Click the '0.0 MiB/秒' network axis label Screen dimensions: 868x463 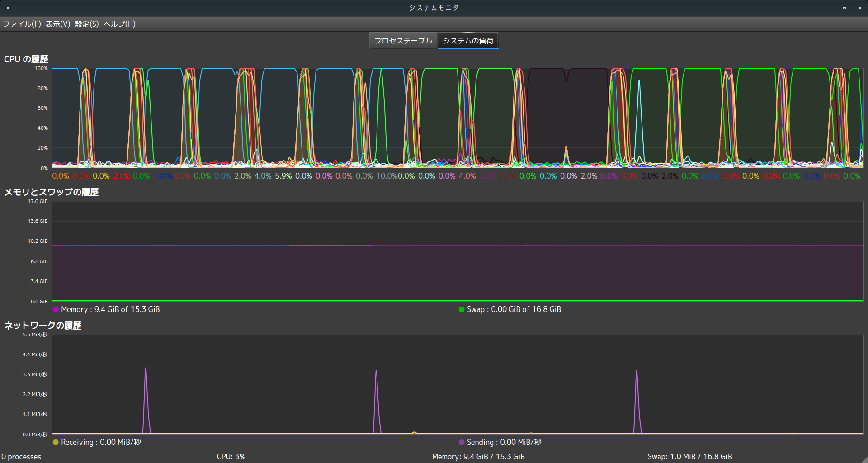[35, 435]
